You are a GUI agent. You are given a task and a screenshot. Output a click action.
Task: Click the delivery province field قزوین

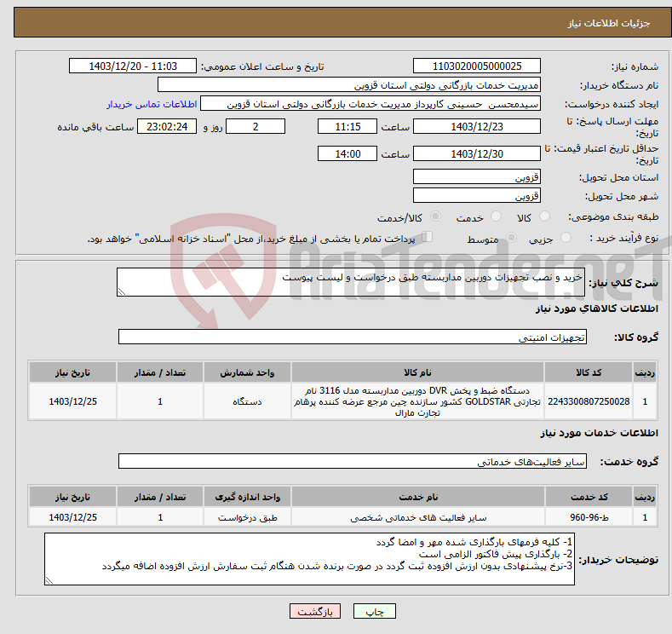tap(477, 176)
